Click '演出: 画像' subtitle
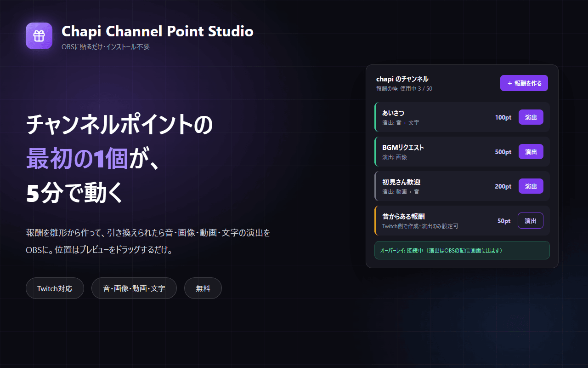The height and width of the screenshot is (368, 588). click(395, 157)
